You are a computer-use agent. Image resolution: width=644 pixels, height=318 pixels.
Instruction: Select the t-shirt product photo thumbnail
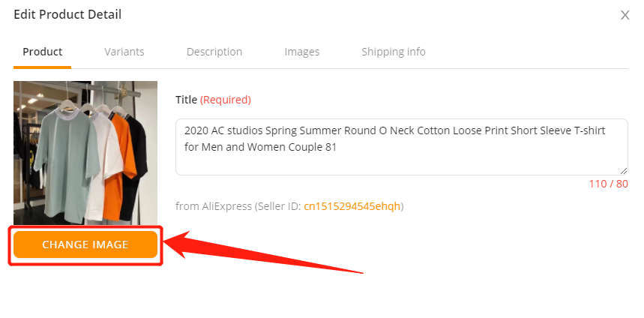85,153
